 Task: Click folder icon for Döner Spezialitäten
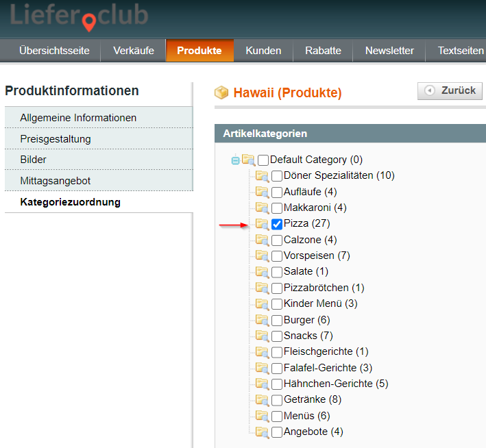[263, 175]
